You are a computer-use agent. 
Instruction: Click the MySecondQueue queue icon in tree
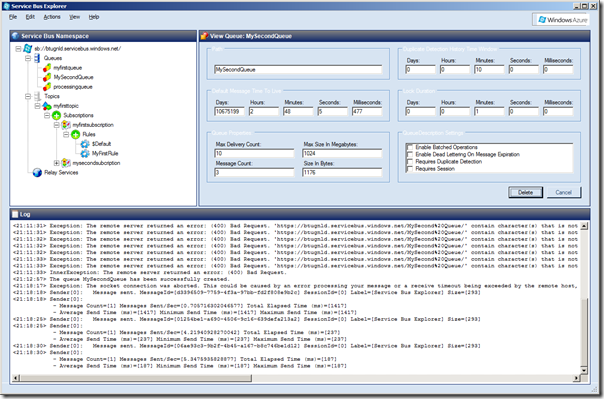pos(47,77)
